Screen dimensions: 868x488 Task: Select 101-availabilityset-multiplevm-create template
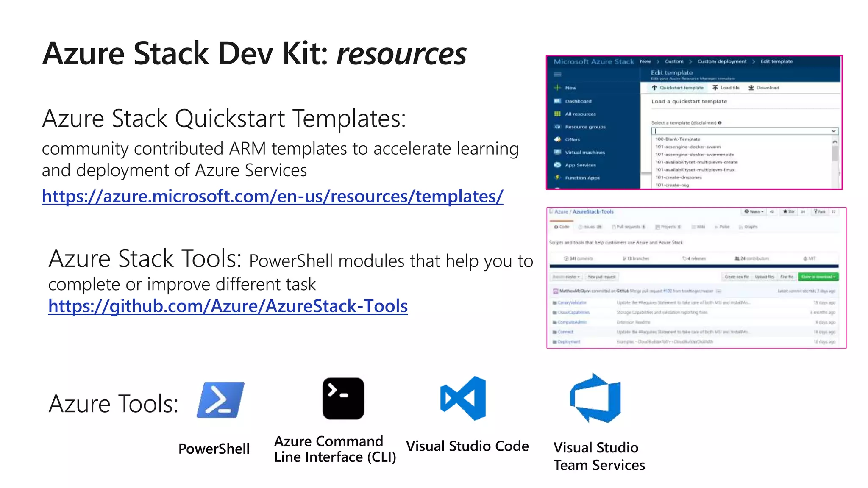[696, 162]
